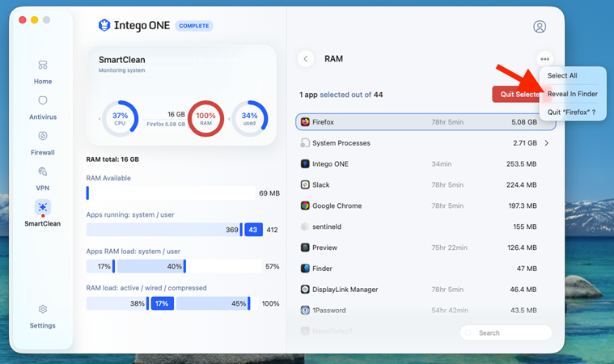Click the SmartClean card title
Viewport: 614px width, 364px height.
pos(122,60)
